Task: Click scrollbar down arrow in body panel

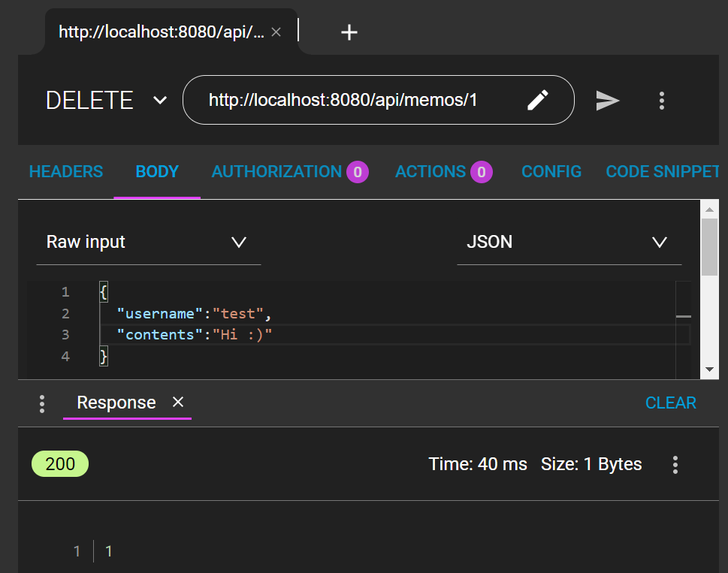Action: 709,369
